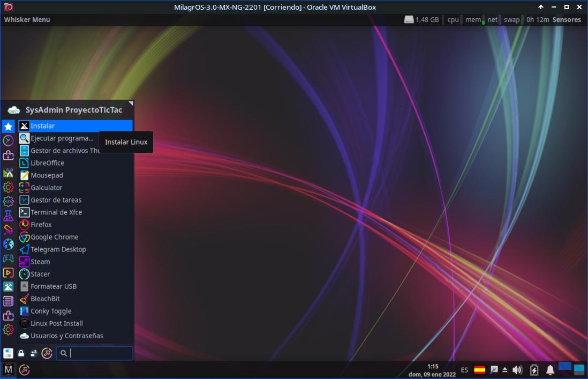This screenshot has width=588, height=379.
Task: Launch LibreOffice
Action: pyautogui.click(x=47, y=163)
